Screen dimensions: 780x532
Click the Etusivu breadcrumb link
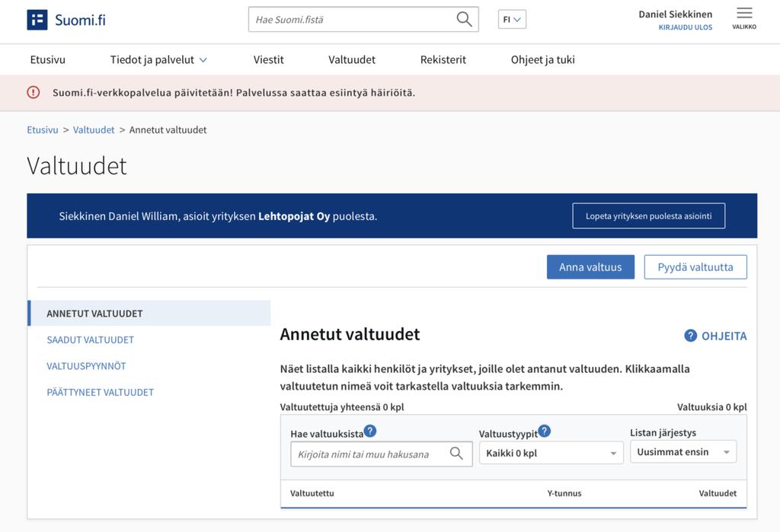pyautogui.click(x=43, y=130)
